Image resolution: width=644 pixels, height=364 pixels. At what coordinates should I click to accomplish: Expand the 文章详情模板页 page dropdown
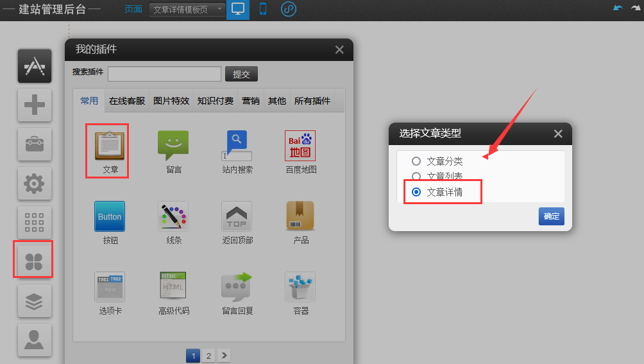187,10
